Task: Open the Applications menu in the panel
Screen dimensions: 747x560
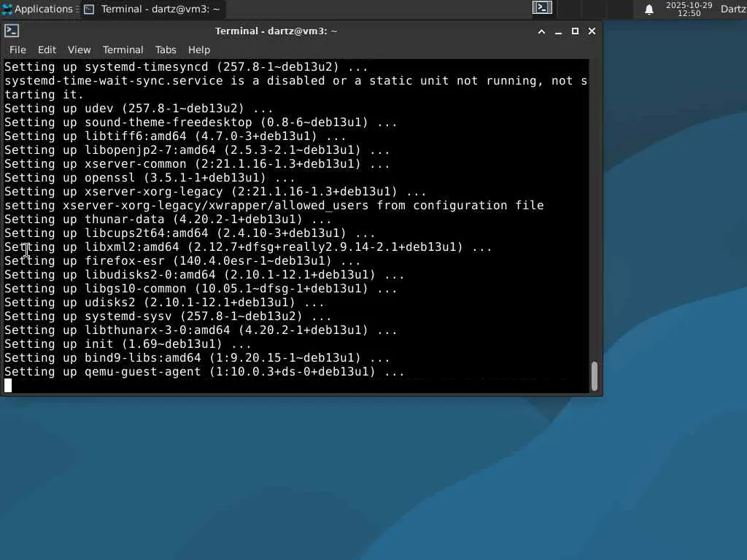Action: tap(39, 9)
